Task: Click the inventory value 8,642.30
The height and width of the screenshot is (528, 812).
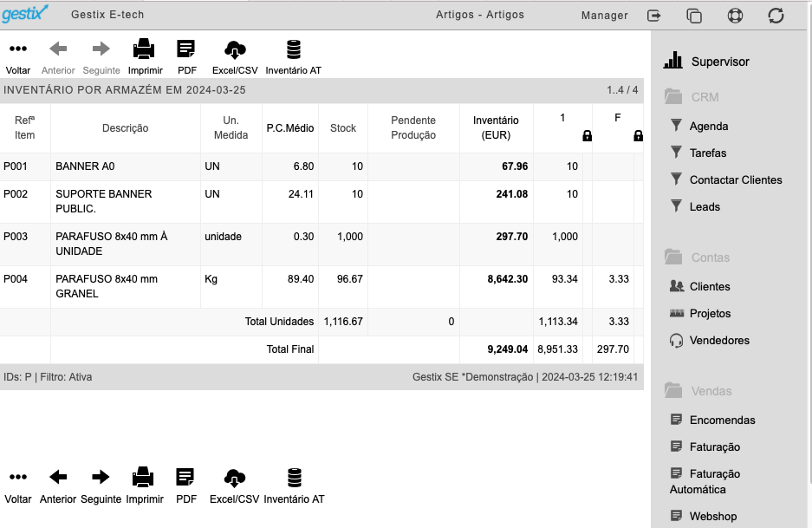Action: point(508,279)
